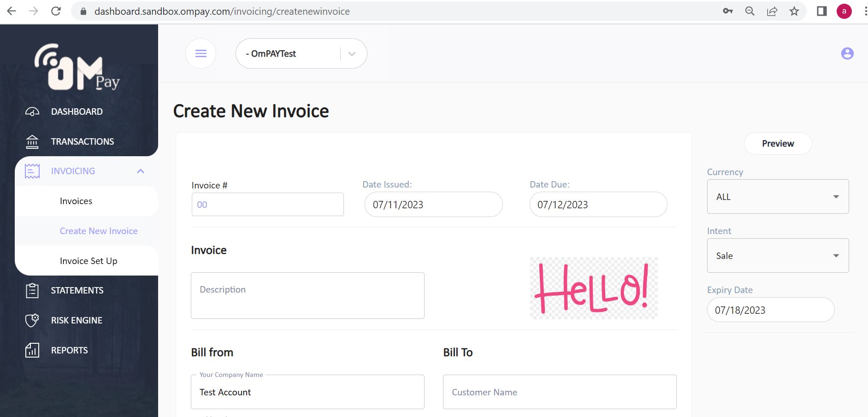This screenshot has height=417, width=868.
Task: Click the Customer Name field
Action: tap(559, 392)
